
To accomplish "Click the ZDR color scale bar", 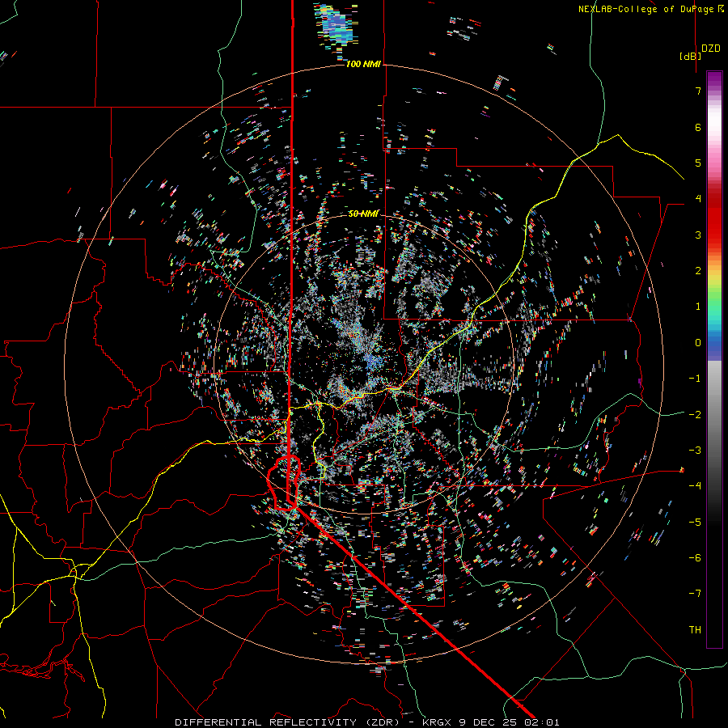I will [x=714, y=359].
